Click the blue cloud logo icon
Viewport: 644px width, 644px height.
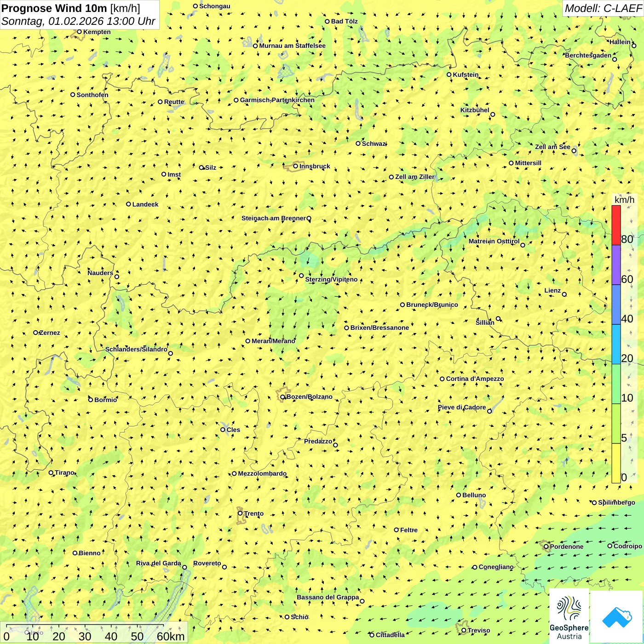pyautogui.click(x=617, y=617)
